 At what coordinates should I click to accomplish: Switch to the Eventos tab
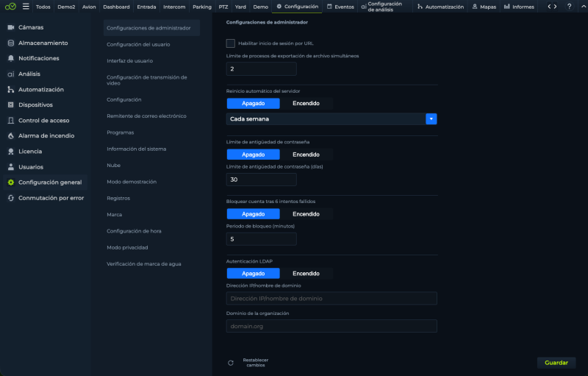[x=340, y=7]
